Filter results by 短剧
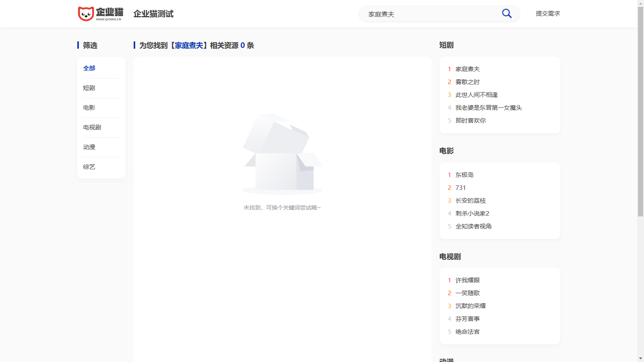This screenshot has width=644, height=362. point(89,88)
